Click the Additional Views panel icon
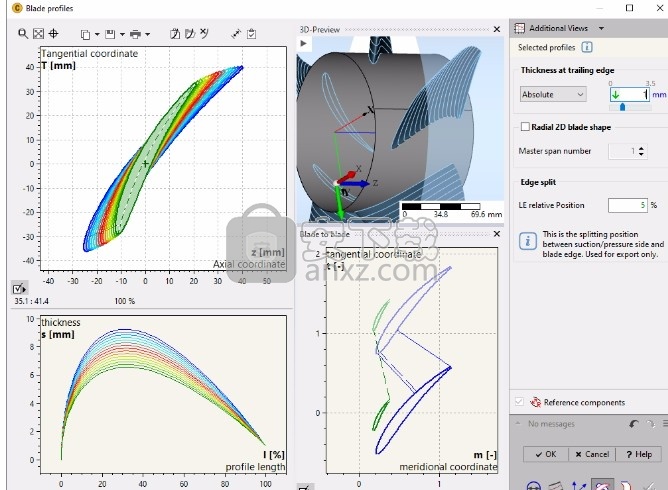 [519, 28]
